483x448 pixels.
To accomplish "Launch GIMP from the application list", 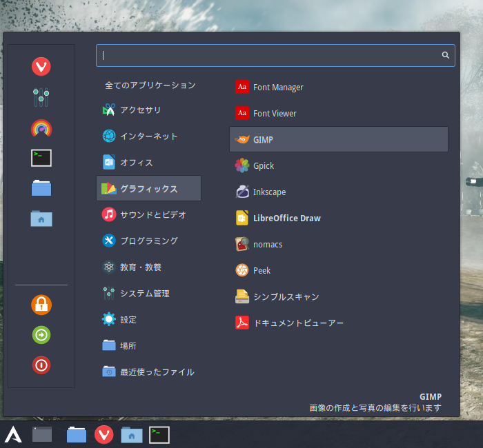I will [x=339, y=139].
